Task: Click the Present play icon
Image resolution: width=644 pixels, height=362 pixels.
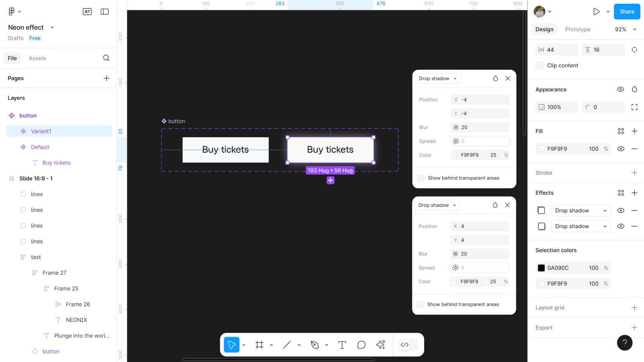Action: (596, 12)
